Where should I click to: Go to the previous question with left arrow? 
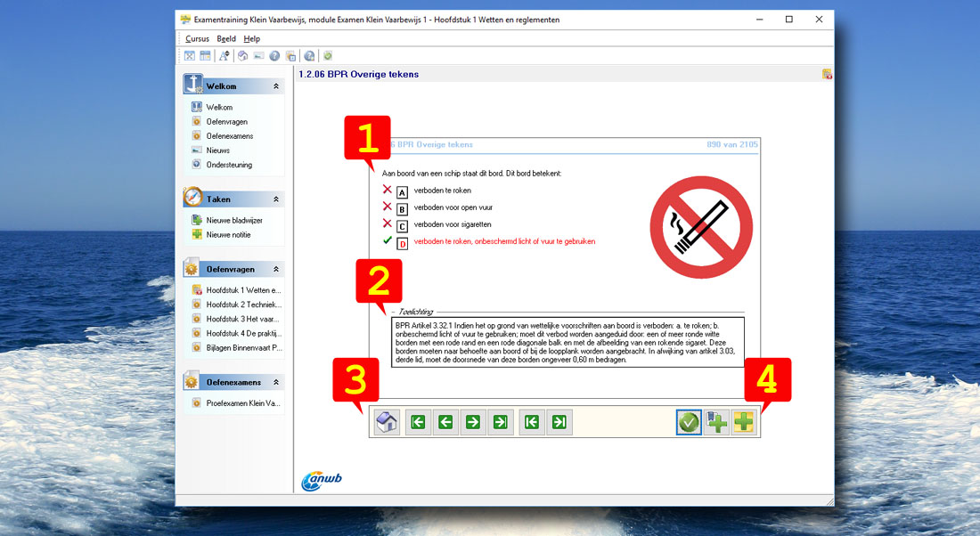pyautogui.click(x=445, y=422)
